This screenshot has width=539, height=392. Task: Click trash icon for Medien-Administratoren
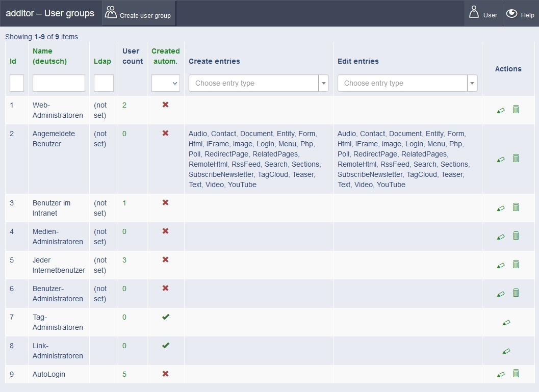516,236
